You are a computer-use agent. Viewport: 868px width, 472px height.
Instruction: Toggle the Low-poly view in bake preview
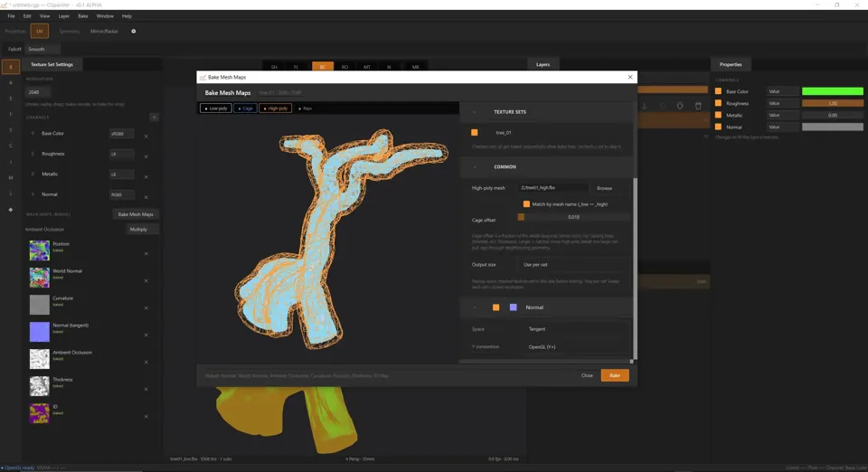coord(216,109)
